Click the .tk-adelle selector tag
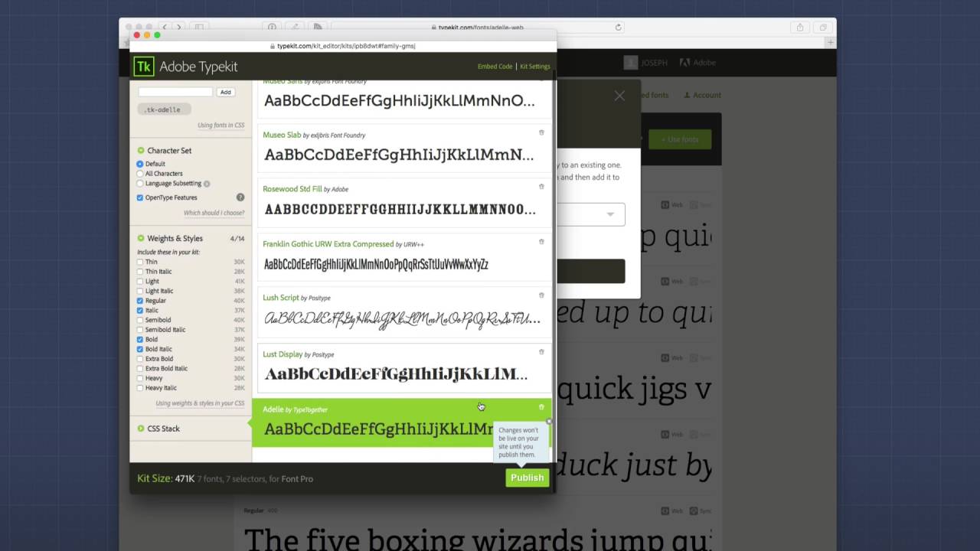This screenshot has width=980, height=551. click(x=164, y=109)
